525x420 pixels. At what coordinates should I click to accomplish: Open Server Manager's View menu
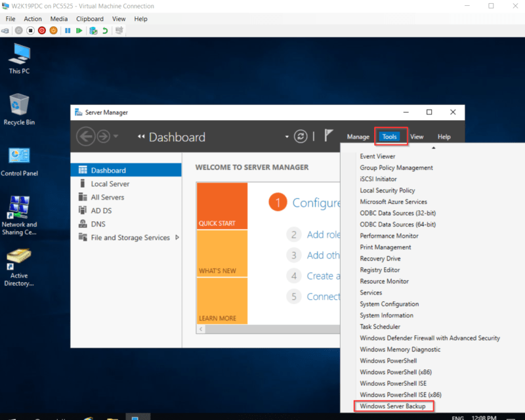point(417,136)
